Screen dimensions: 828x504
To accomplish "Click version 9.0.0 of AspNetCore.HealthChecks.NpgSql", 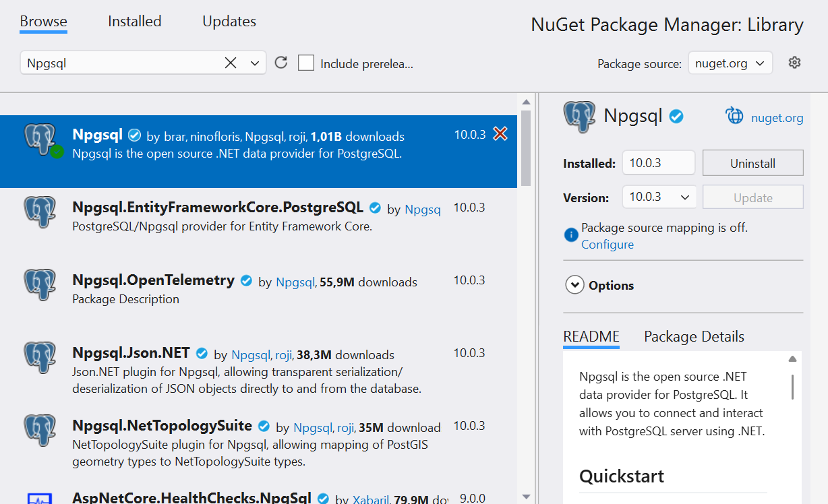I will (473, 499).
